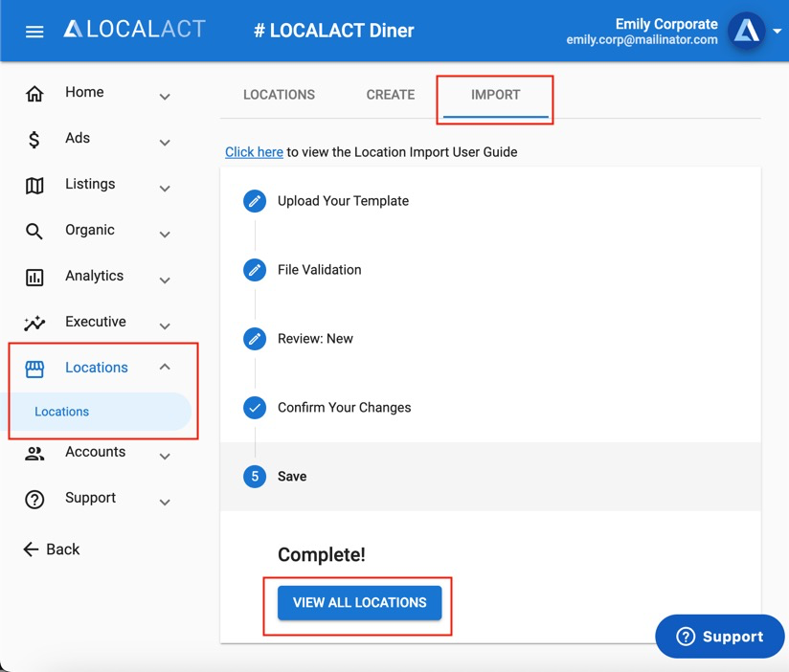
Task: Click the Executive sparkline icon
Action: (x=34, y=324)
